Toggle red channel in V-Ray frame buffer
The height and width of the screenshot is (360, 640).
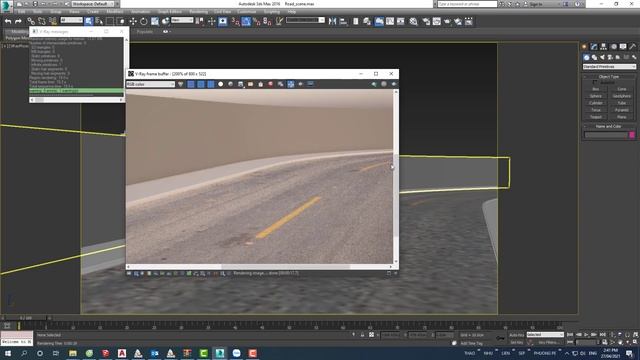click(x=191, y=84)
